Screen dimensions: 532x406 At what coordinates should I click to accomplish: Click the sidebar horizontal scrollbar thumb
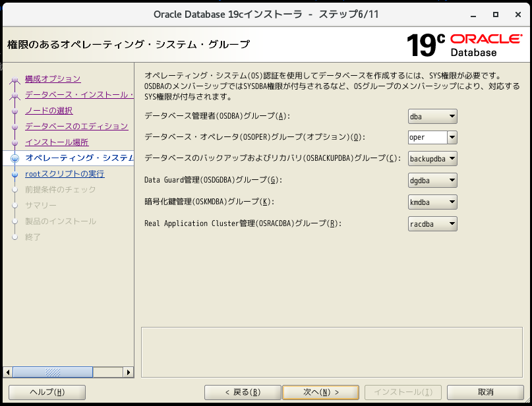(53, 372)
